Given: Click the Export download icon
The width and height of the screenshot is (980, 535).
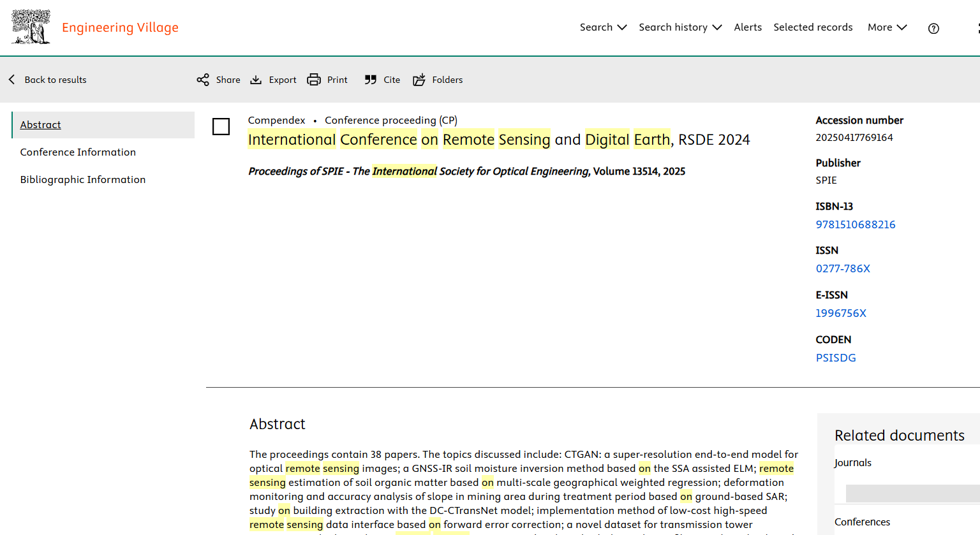Looking at the screenshot, I should point(256,80).
